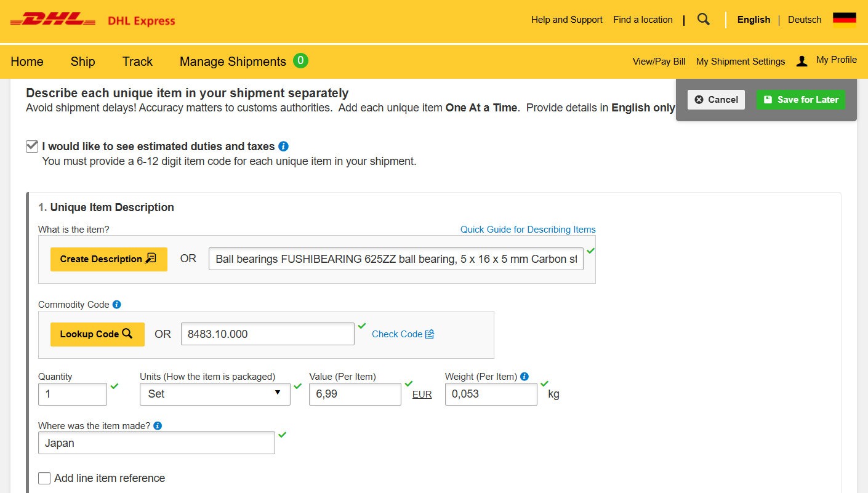This screenshot has height=493, width=868.
Task: Click the DHL Express logo
Action: (93, 20)
